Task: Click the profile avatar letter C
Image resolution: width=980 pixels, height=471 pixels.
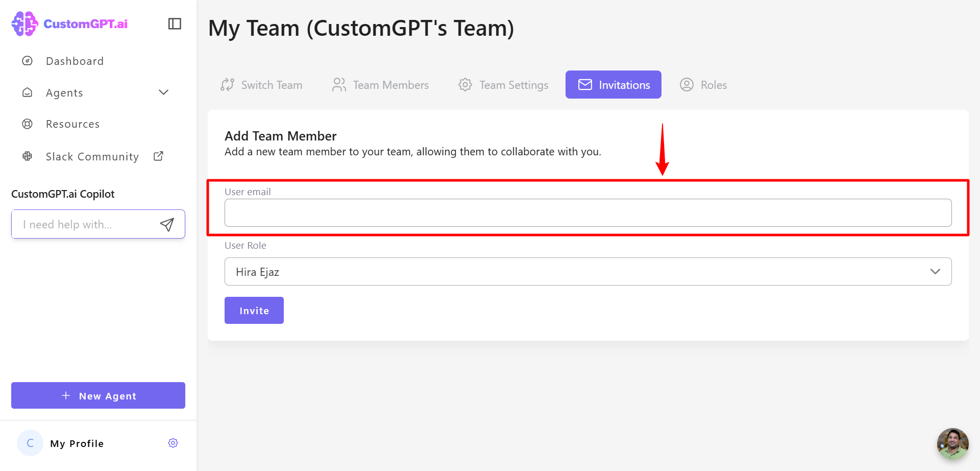Action: click(x=30, y=443)
